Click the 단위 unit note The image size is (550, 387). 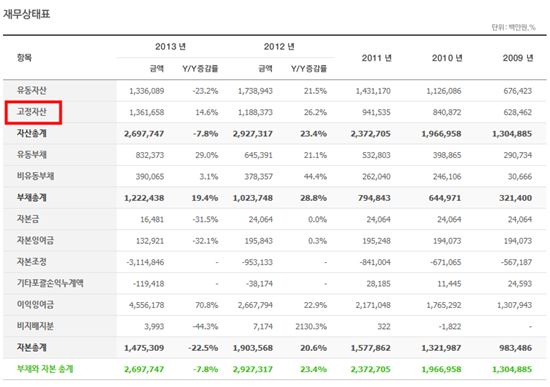[x=514, y=27]
